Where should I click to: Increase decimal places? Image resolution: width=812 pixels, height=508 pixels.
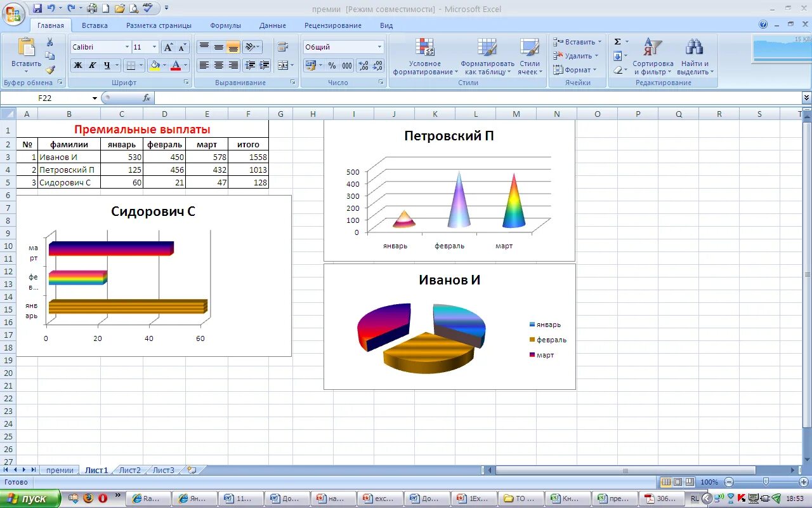coord(363,65)
